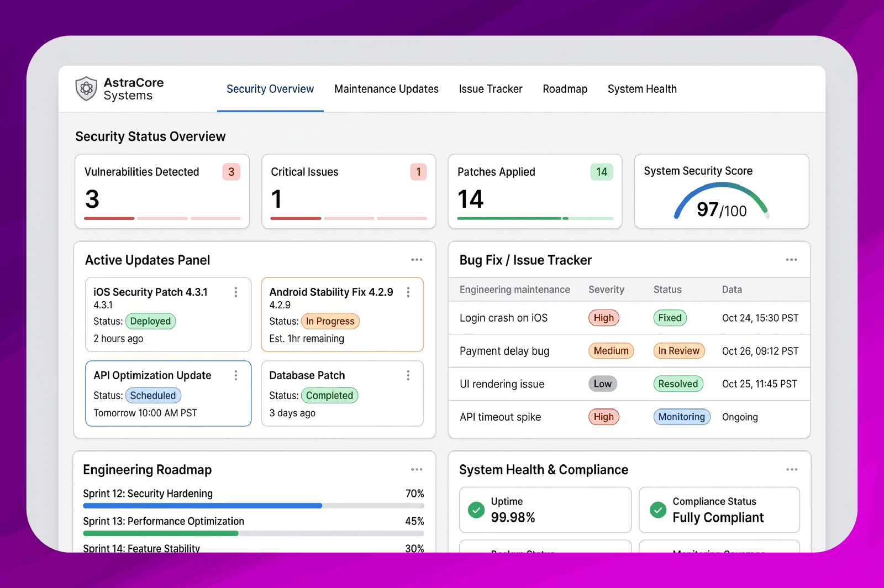
Task: Click the AstraCore Systems shield logo
Action: coord(86,88)
